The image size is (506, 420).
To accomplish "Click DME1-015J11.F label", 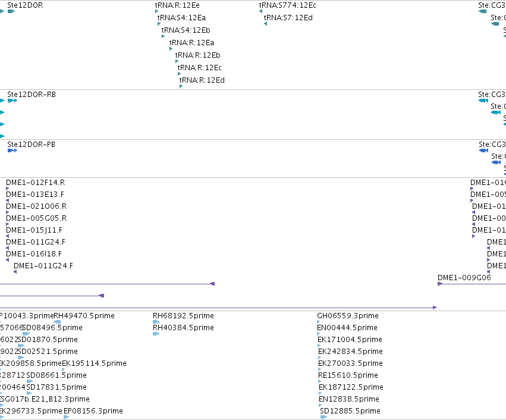I will point(34,230).
